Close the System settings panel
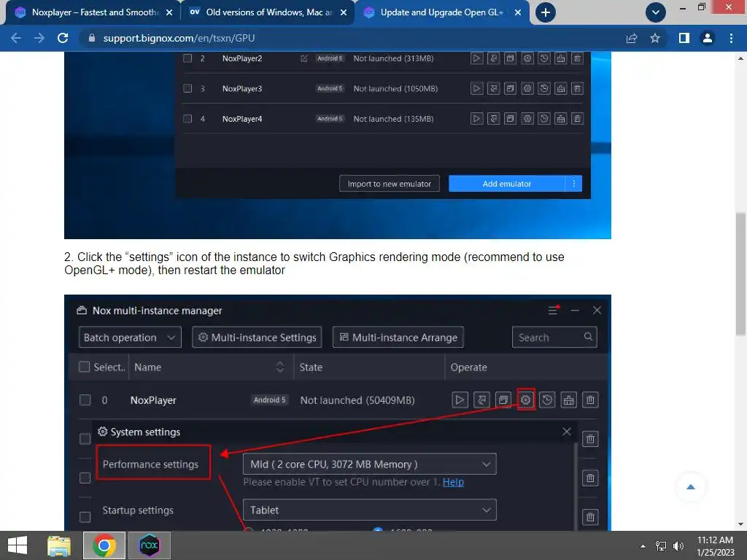 coord(566,432)
